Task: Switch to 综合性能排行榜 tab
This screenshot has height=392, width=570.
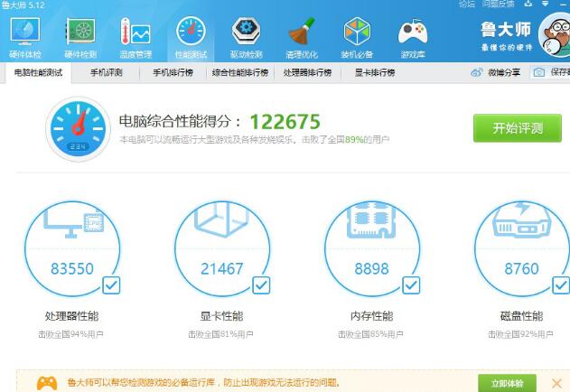Action: [x=240, y=73]
